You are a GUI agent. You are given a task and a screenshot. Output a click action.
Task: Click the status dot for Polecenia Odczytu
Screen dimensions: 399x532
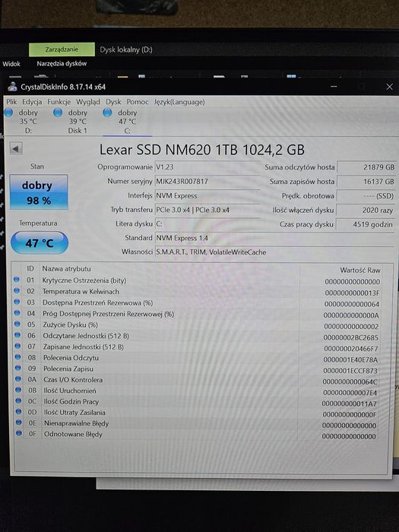(17, 357)
